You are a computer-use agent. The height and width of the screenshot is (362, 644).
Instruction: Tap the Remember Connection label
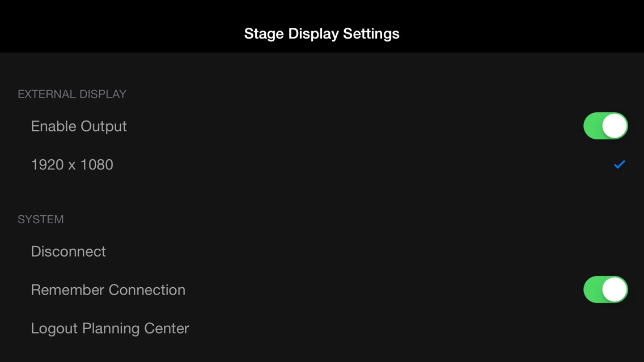coord(108,289)
